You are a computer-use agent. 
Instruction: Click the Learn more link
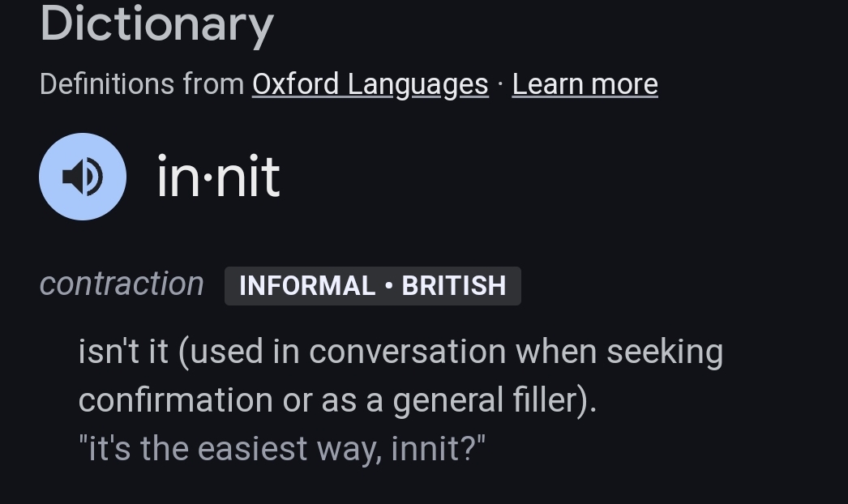coord(585,84)
